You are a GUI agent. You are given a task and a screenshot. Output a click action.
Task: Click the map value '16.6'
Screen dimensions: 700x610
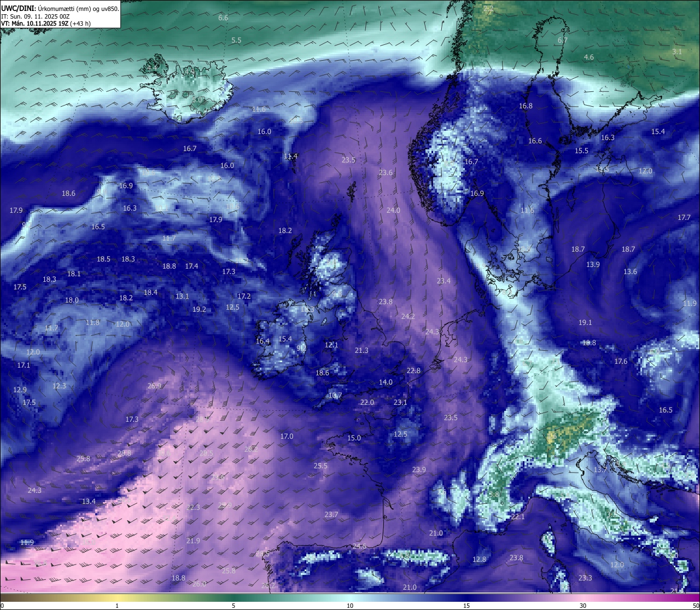pos(535,141)
